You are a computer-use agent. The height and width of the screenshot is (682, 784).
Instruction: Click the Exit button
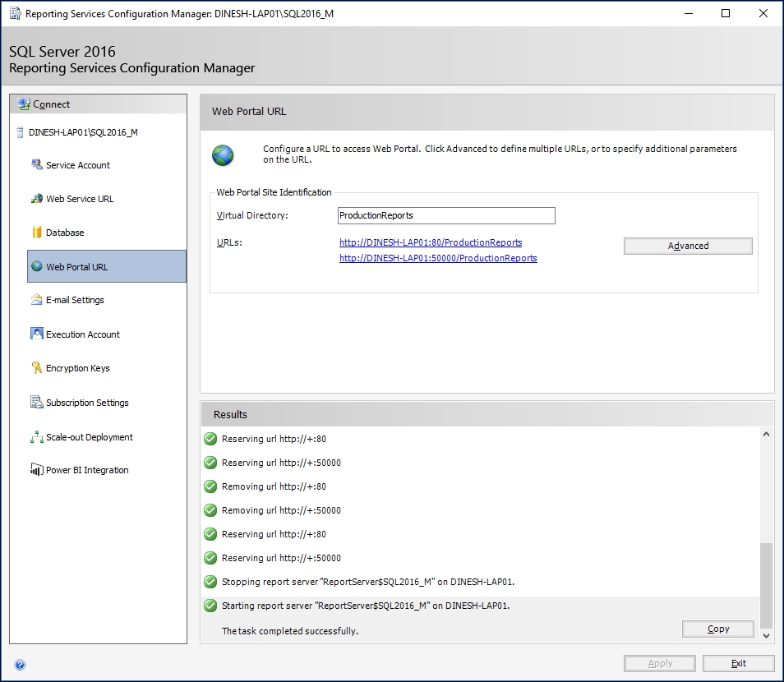tap(739, 663)
